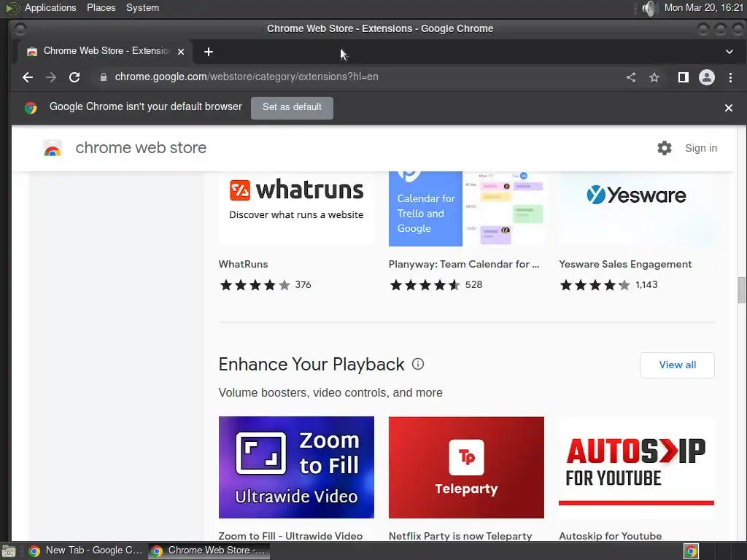The width and height of the screenshot is (747, 560).
Task: Click View all for Enhance Your Playback
Action: coord(678,365)
